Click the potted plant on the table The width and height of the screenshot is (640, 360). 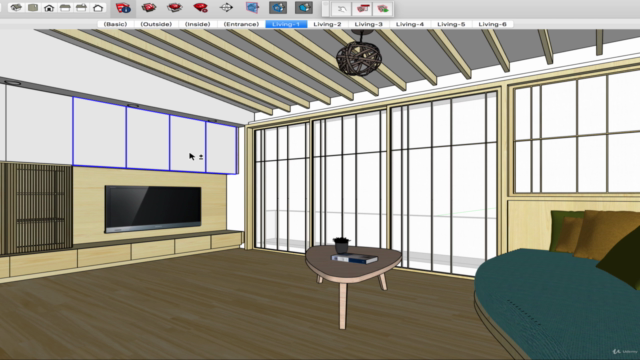point(341,245)
